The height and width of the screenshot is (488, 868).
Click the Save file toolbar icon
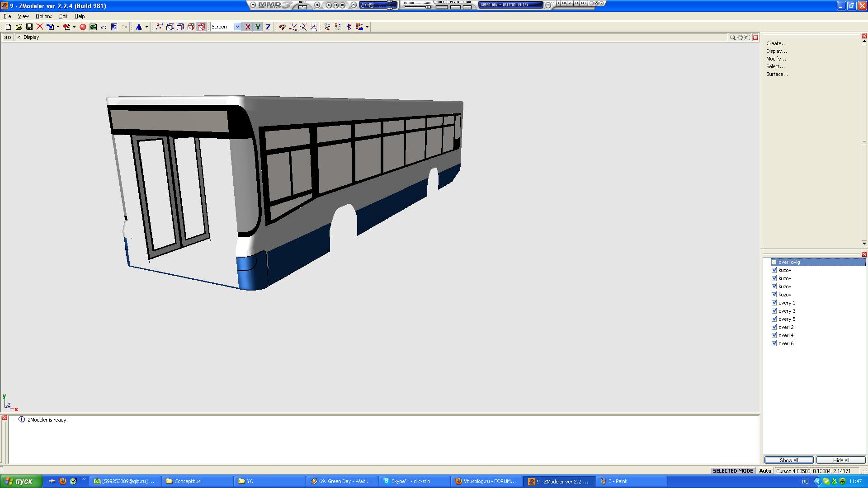tap(29, 27)
